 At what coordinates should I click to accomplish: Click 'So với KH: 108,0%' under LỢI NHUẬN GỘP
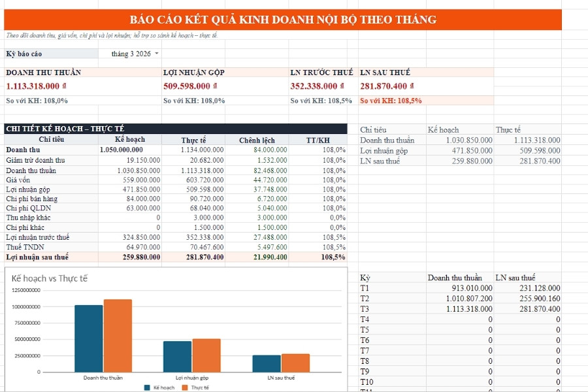tap(194, 101)
